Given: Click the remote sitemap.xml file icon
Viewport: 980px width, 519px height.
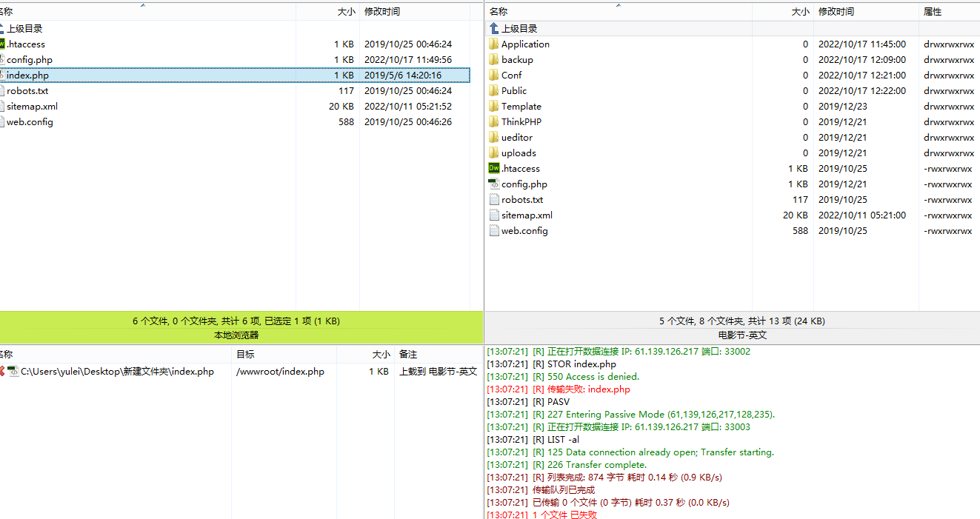Looking at the screenshot, I should [494, 215].
